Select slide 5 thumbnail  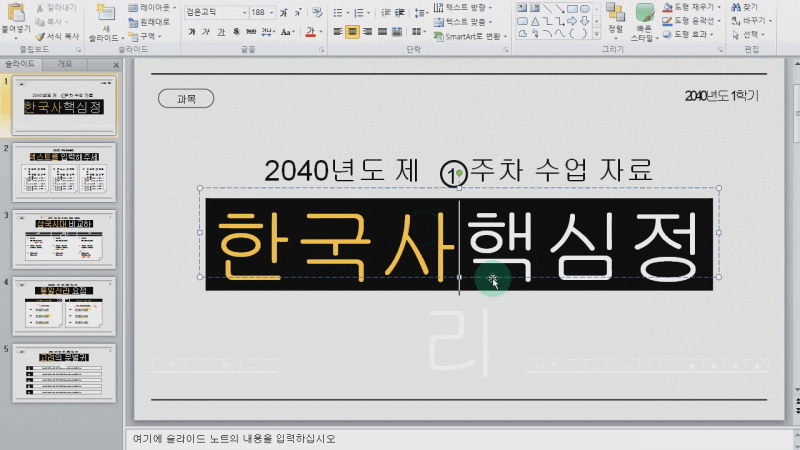click(64, 373)
